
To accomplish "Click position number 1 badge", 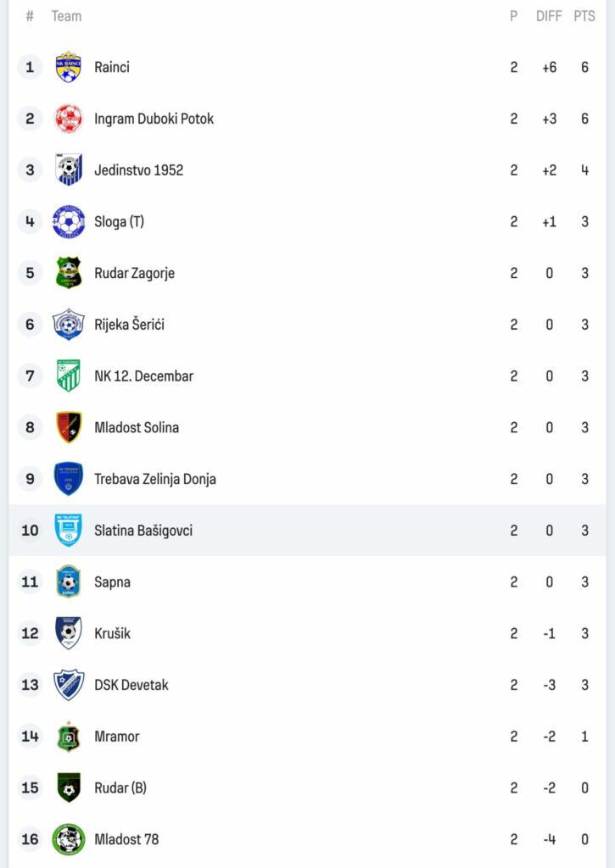I will pyautogui.click(x=30, y=67).
